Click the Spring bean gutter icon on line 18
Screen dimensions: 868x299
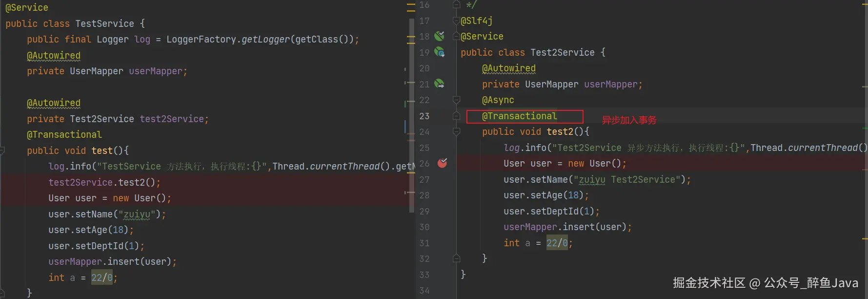pyautogui.click(x=440, y=36)
